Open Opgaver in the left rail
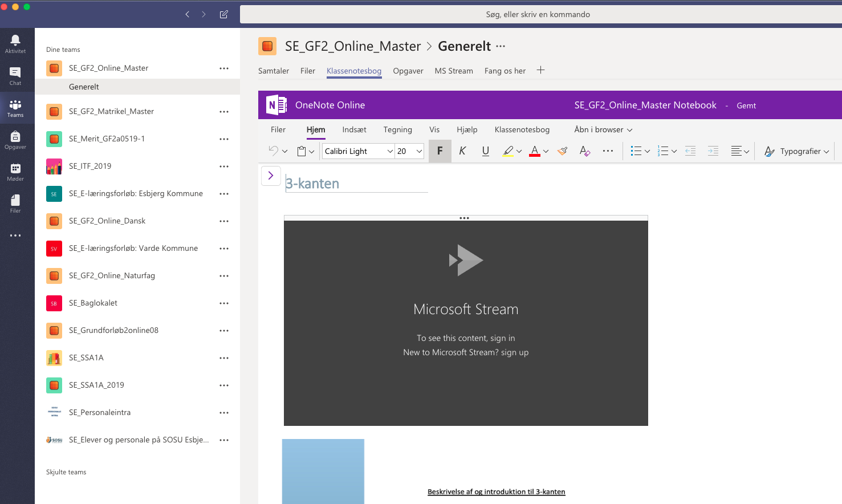 click(x=15, y=140)
